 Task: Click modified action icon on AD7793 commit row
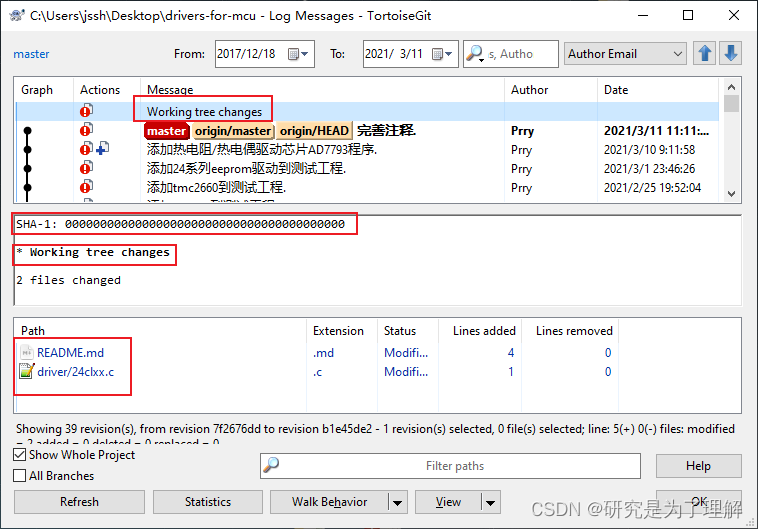pos(86,149)
